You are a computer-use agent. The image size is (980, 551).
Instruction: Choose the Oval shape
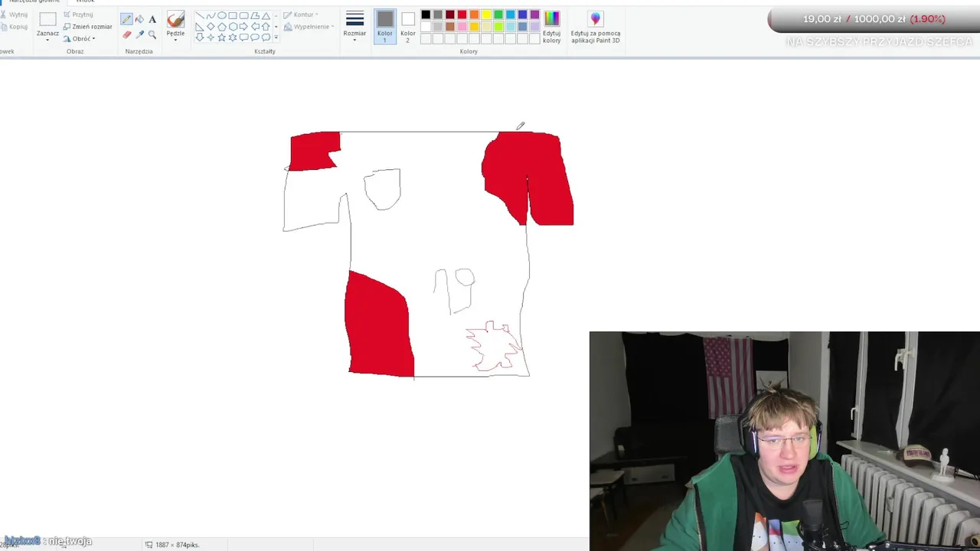(222, 15)
